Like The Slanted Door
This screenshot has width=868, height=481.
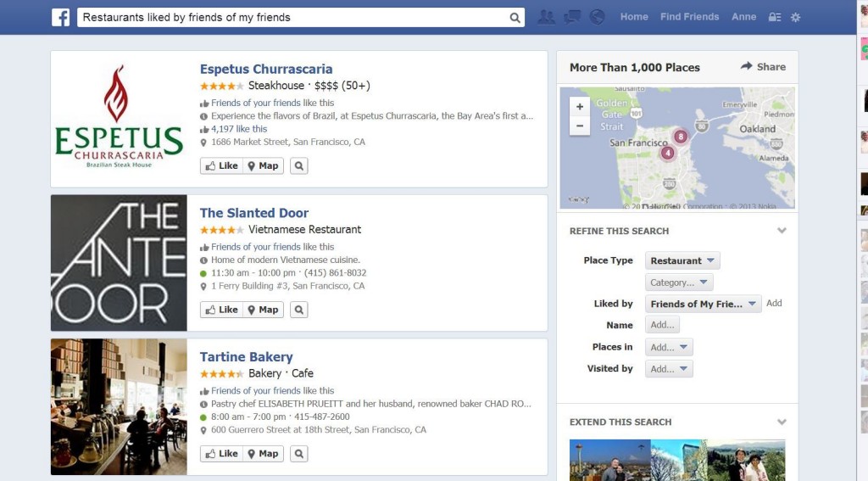point(220,310)
